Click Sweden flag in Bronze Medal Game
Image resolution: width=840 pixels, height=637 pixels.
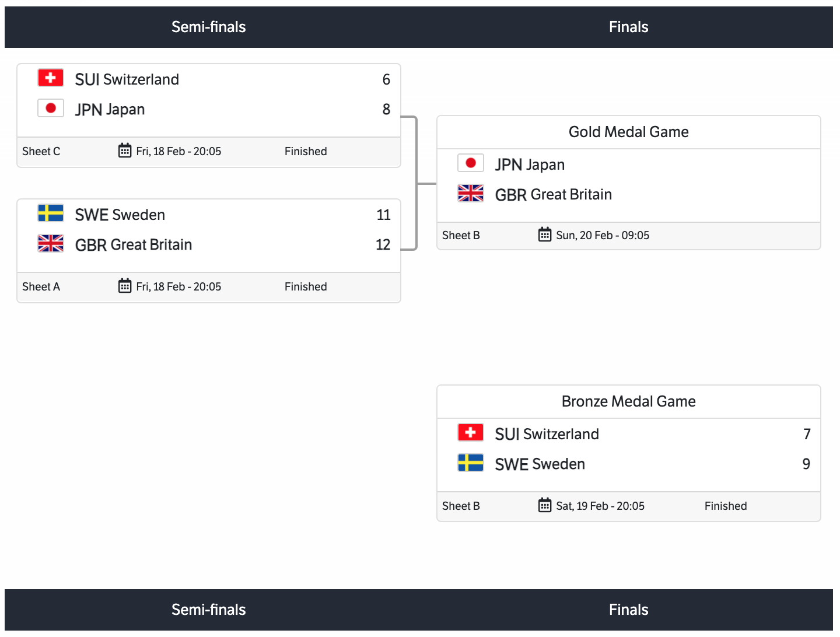pos(471,463)
